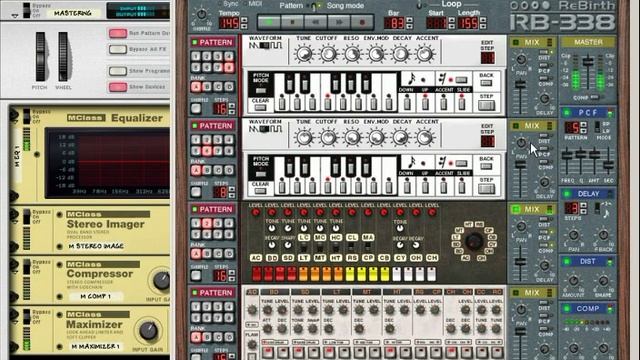This screenshot has width=640, height=360.
Task: Start playback with the transport play button
Action: click(x=269, y=22)
